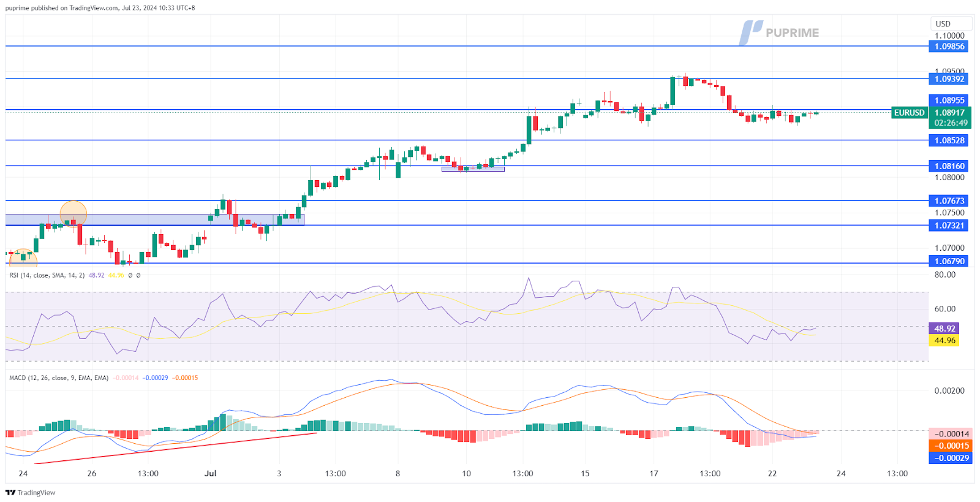Click the 15 date label on time axis
The width and height of the screenshot is (980, 502).
[585, 473]
